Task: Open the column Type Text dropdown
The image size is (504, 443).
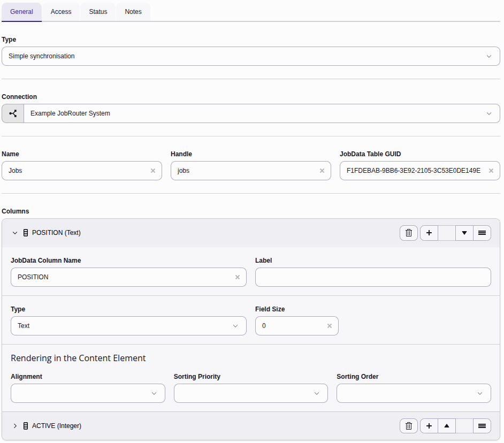Action: click(x=128, y=326)
